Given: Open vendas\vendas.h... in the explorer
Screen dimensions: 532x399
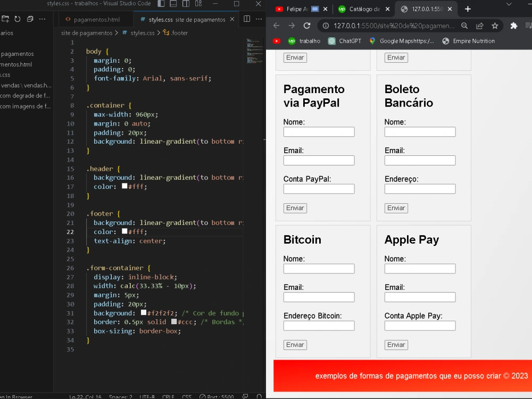Looking at the screenshot, I should coord(26,85).
